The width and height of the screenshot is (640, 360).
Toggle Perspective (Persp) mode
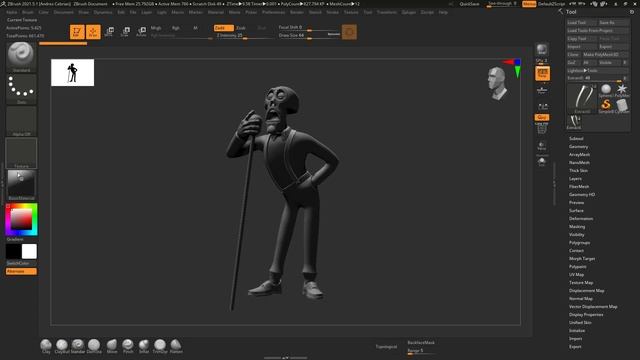click(542, 73)
